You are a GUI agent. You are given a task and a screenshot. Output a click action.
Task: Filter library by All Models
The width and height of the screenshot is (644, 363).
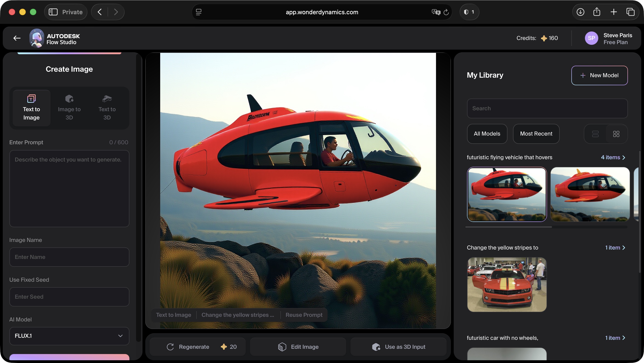point(487,134)
